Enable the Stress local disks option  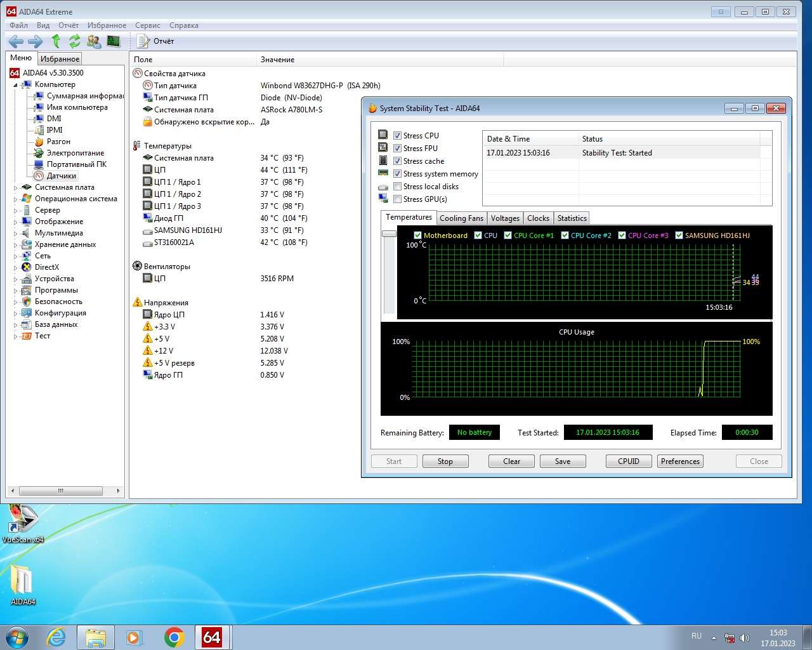point(397,187)
